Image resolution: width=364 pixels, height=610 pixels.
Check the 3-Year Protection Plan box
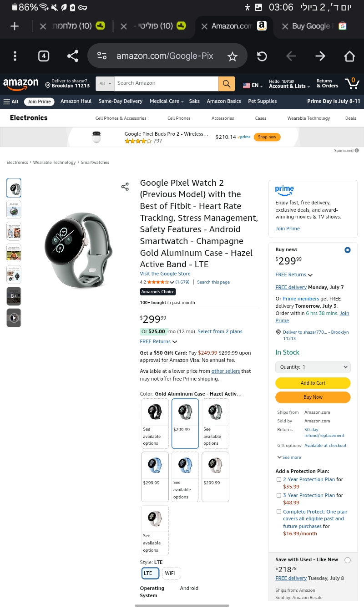point(279,495)
